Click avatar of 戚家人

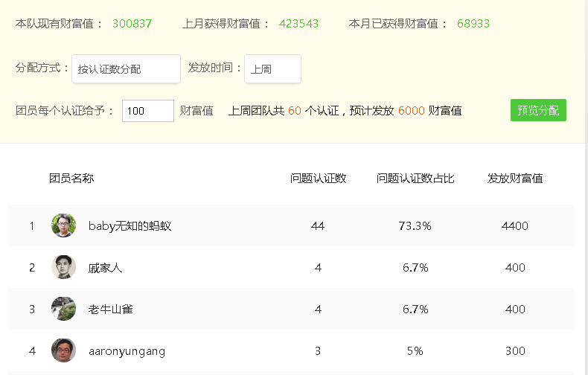pyautogui.click(x=63, y=267)
